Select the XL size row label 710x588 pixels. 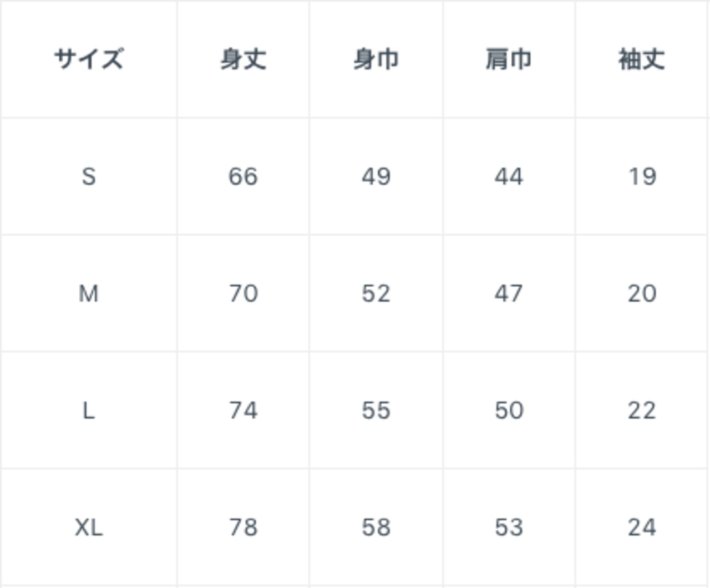pyautogui.click(x=89, y=527)
